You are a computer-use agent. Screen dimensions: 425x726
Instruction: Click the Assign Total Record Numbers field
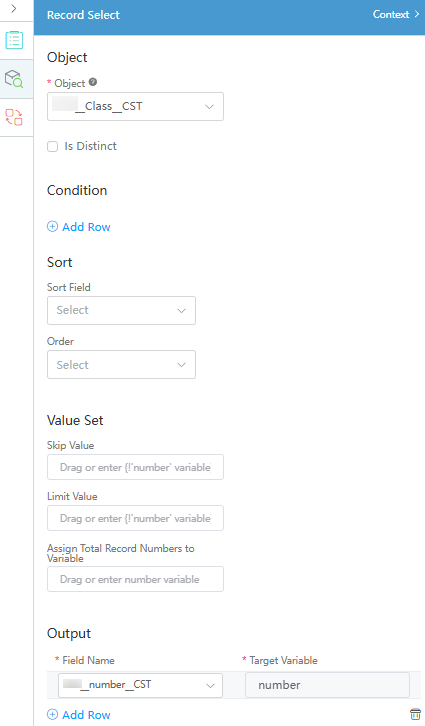click(x=135, y=579)
